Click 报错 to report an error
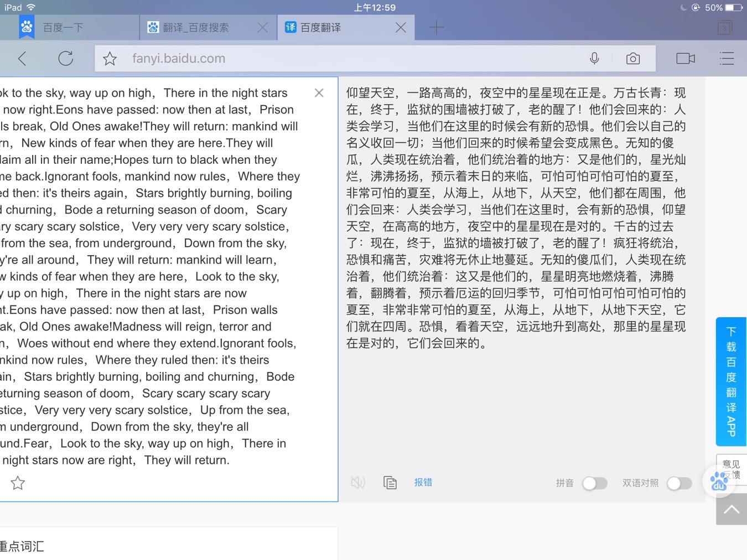Screen dimensions: 747x560 point(423,483)
